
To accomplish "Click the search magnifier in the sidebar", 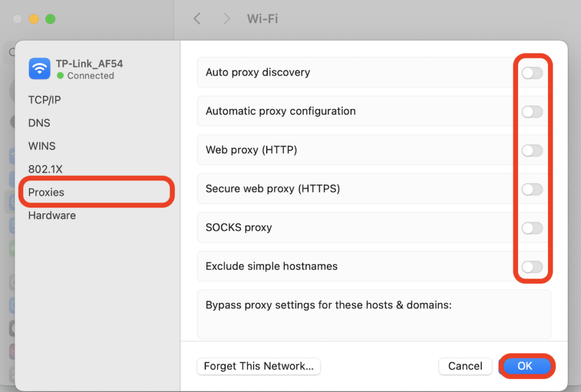I will [x=12, y=52].
